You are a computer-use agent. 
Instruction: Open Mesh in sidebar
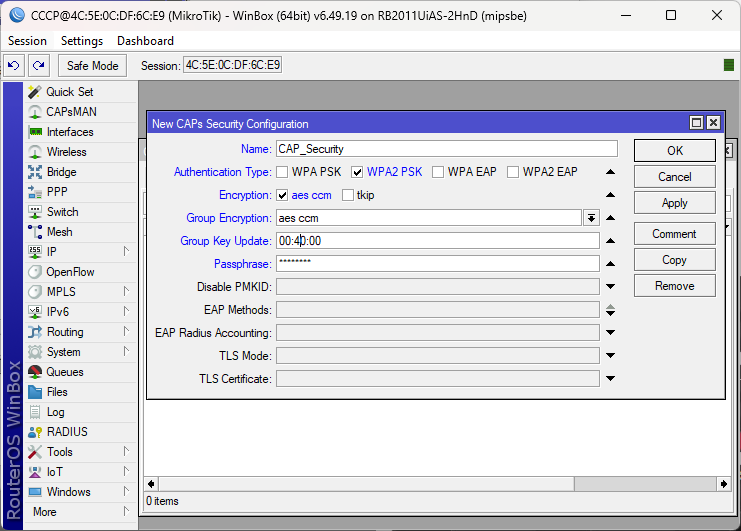80,232
